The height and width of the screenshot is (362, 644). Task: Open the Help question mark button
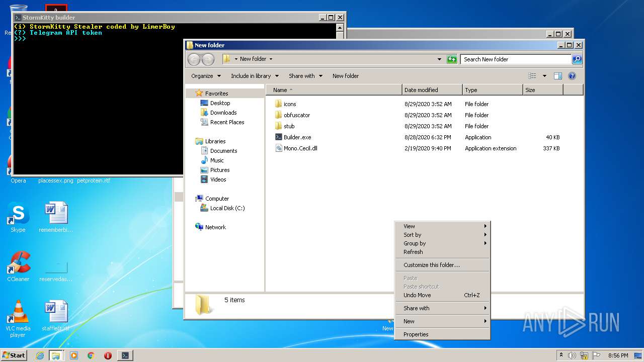pyautogui.click(x=572, y=76)
